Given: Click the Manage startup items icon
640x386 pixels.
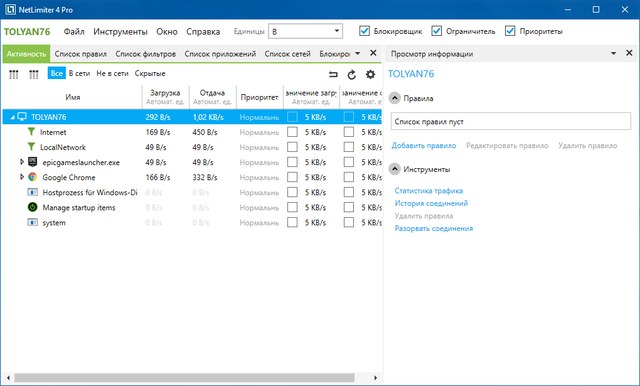Looking at the screenshot, I should point(33,207).
